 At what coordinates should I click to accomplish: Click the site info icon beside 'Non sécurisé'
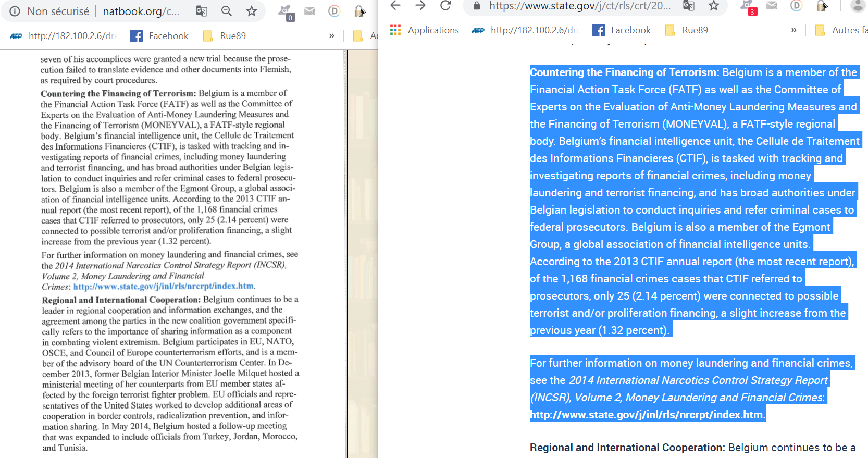coord(15,11)
